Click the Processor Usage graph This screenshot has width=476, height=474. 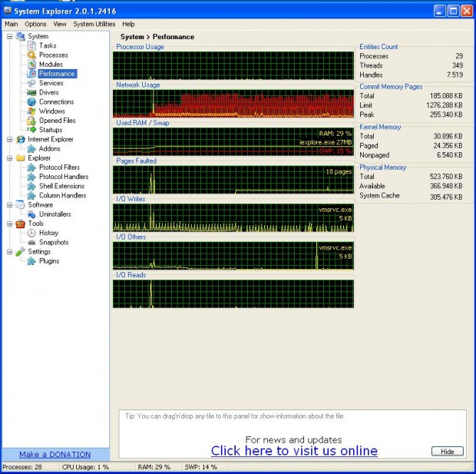pos(233,65)
